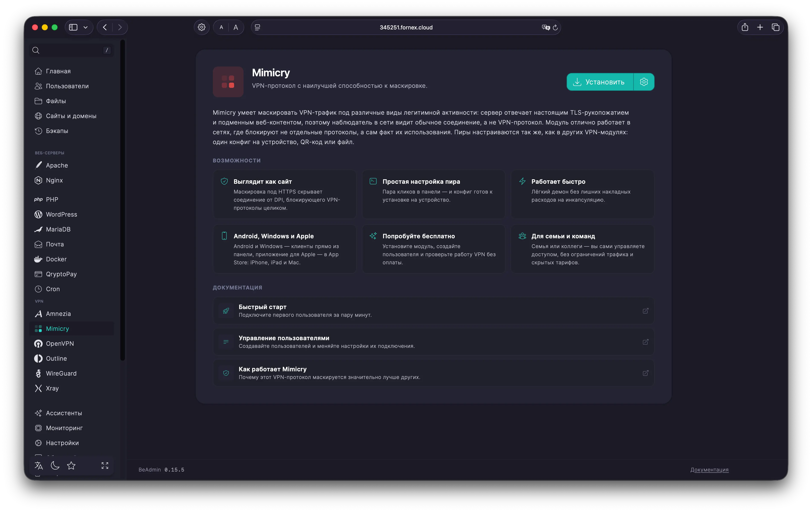Go forward in browser history
812x512 pixels.
[x=120, y=27]
